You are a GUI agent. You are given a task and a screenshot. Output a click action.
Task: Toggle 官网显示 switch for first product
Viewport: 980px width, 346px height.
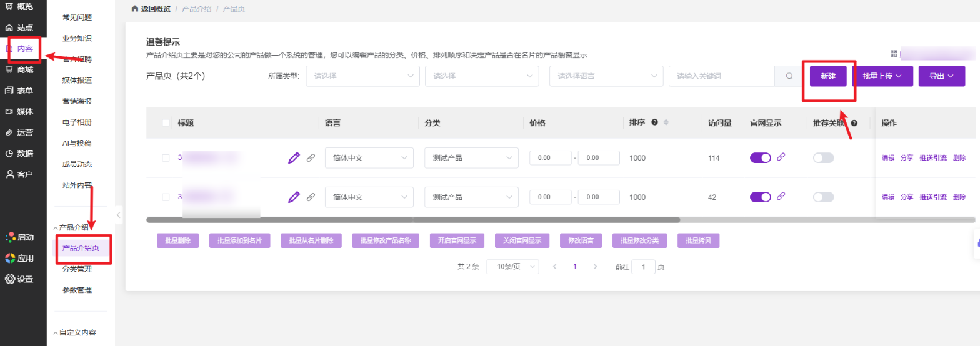(761, 158)
